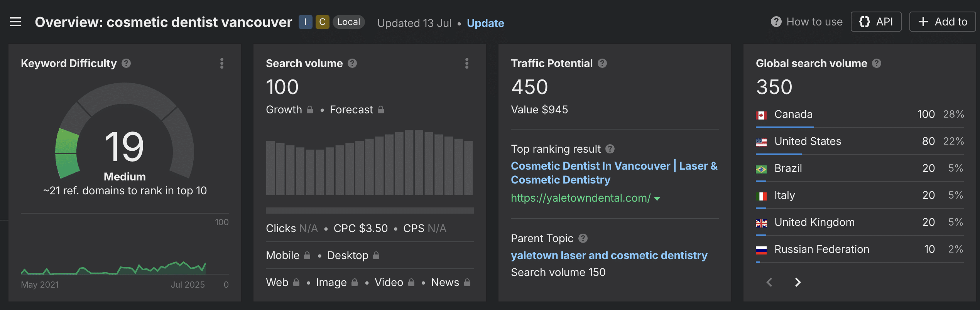Click the clicks distribution bar under chart
980x310 pixels.
(x=370, y=211)
